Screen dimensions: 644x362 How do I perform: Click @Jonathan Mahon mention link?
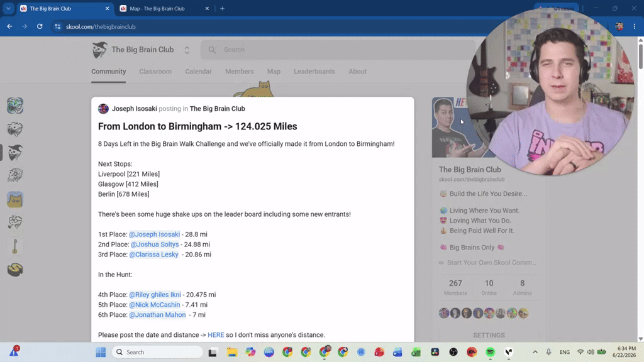(157, 315)
